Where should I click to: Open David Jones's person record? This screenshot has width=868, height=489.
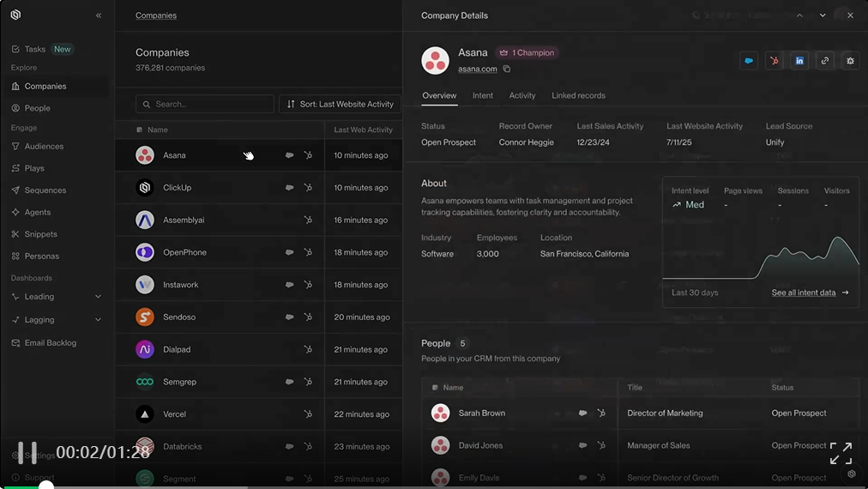(480, 445)
